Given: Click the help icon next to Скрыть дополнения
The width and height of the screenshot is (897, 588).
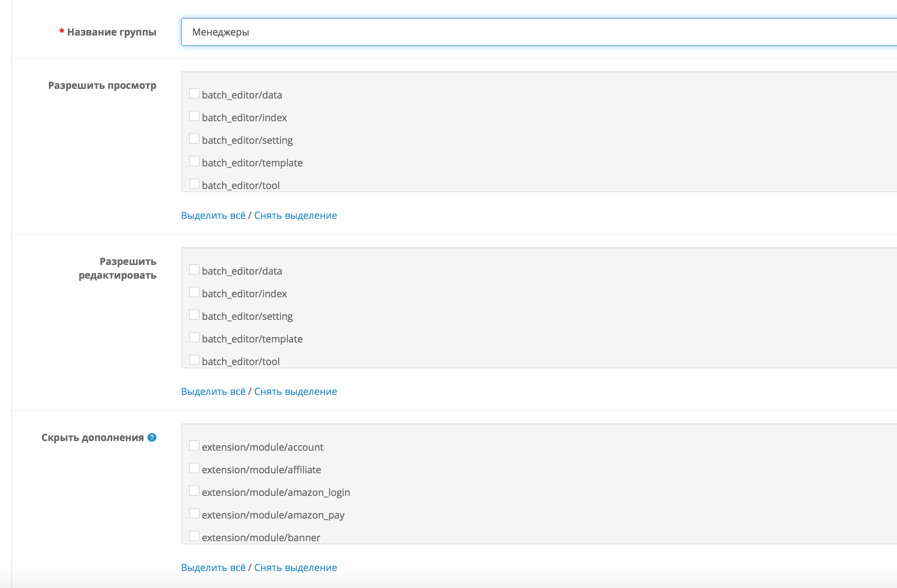Looking at the screenshot, I should (x=152, y=437).
